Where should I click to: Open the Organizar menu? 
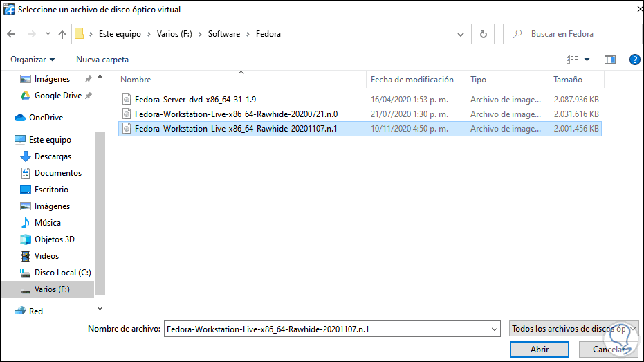point(33,60)
